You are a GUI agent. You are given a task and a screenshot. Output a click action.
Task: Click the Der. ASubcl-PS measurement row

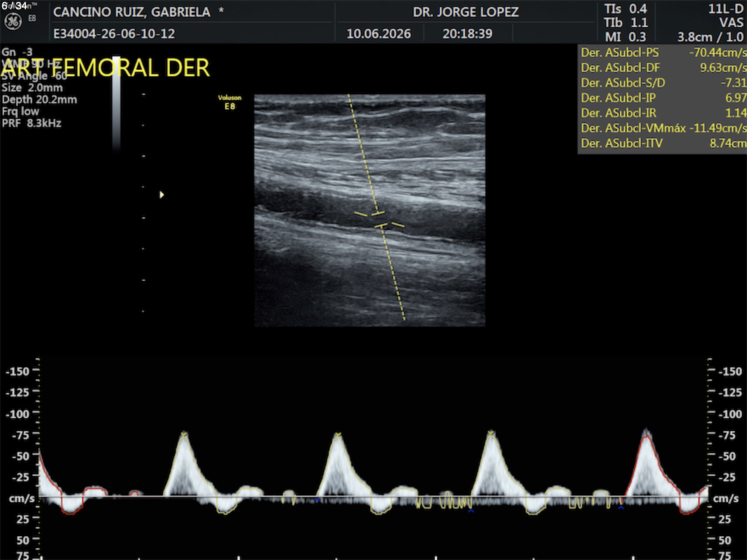coord(663,53)
